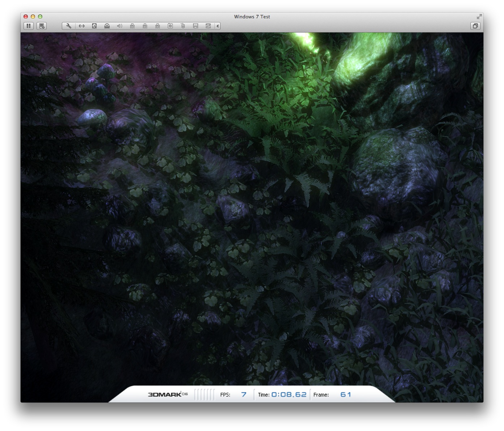
Task: Click the hard disk device icon
Action: pos(94,26)
